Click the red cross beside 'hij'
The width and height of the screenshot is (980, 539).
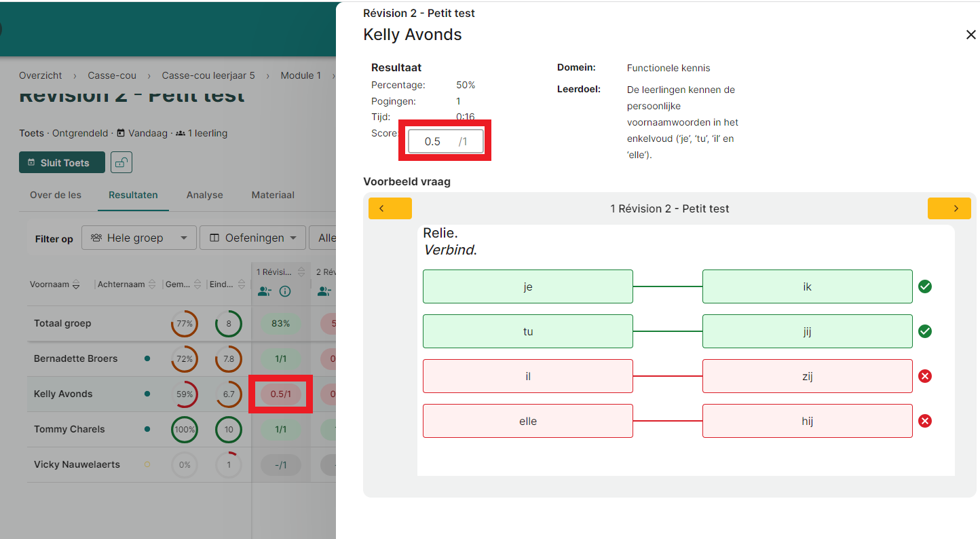[924, 421]
